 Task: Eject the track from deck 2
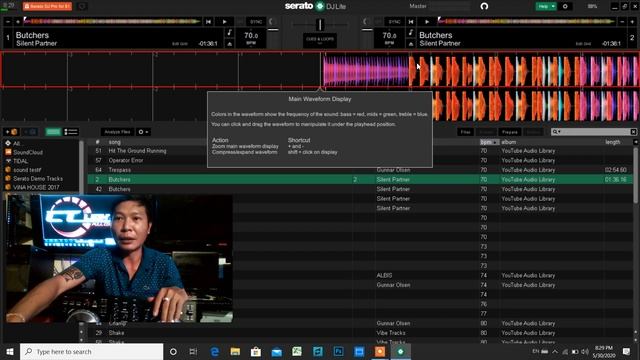pyautogui.click(x=411, y=44)
